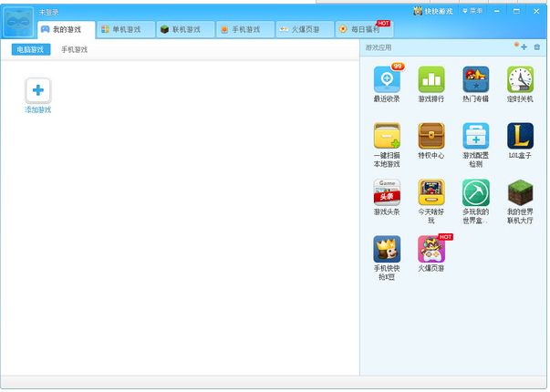Viewport: 550px width, 392px height.
Task: Select the 游戏配置检测 icon
Action: (x=475, y=137)
